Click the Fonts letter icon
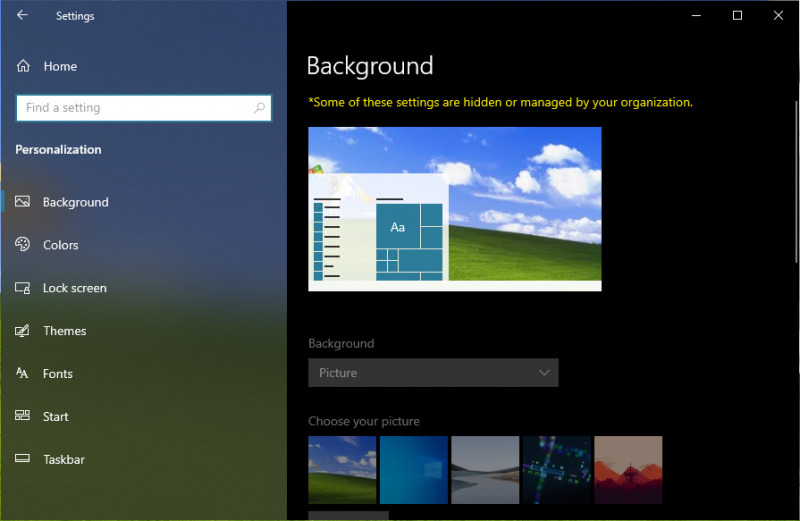The height and width of the screenshot is (521, 800). (x=22, y=373)
